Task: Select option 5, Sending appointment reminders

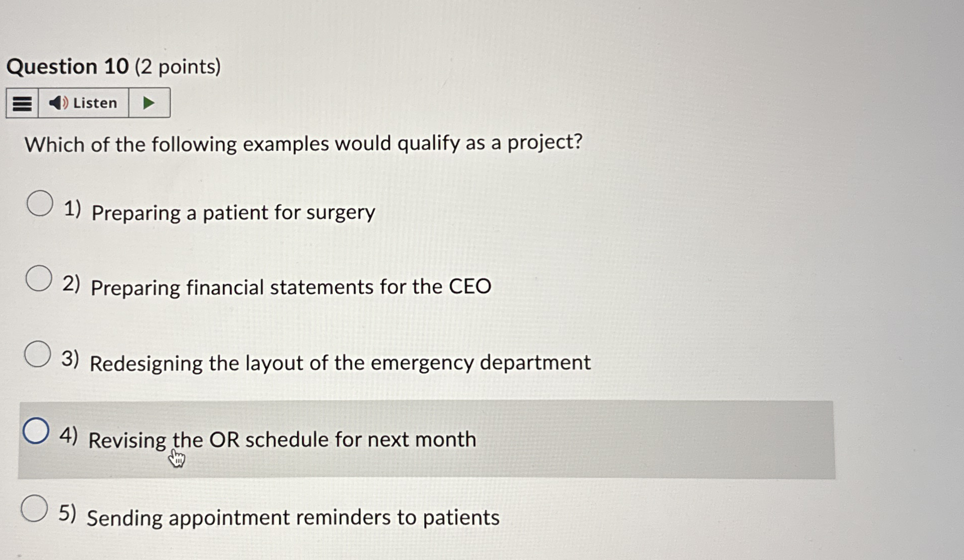Action: (x=33, y=508)
